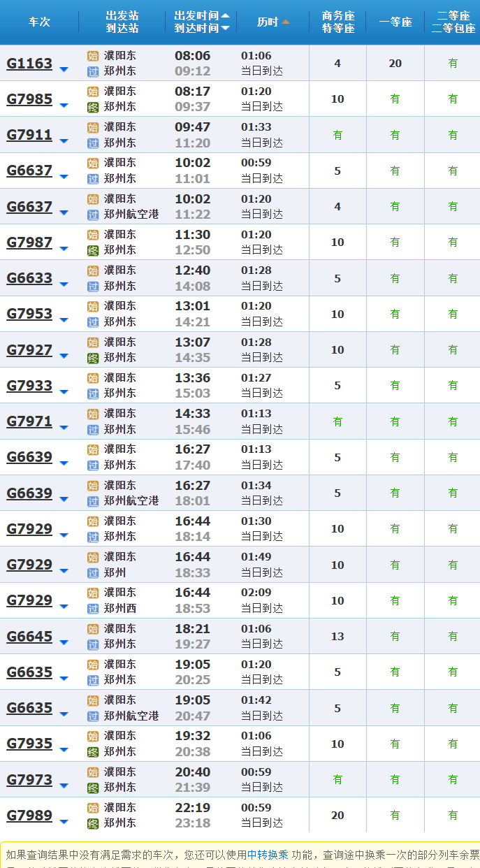This screenshot has width=480, height=868.
Task: Show stops via arrow next to G6645
Action: pos(64,642)
